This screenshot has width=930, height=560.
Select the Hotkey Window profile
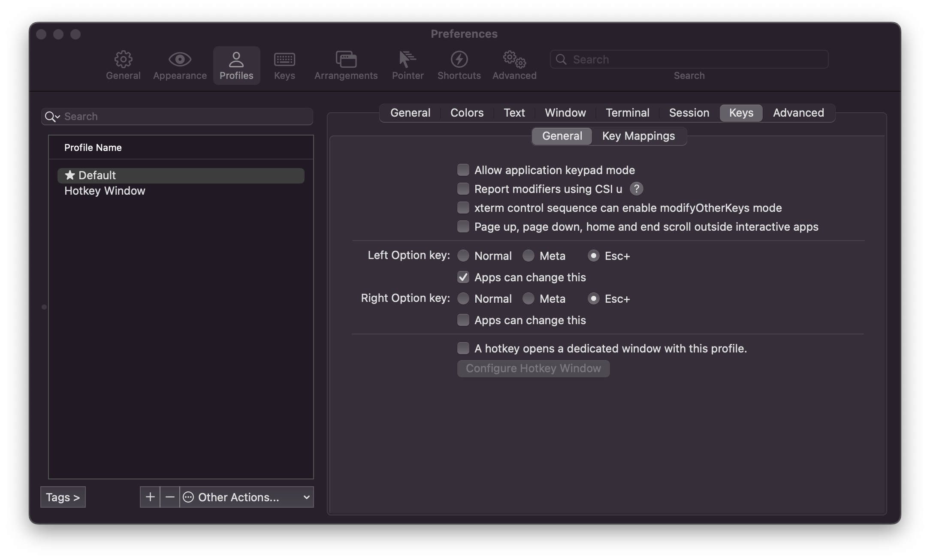[105, 191]
